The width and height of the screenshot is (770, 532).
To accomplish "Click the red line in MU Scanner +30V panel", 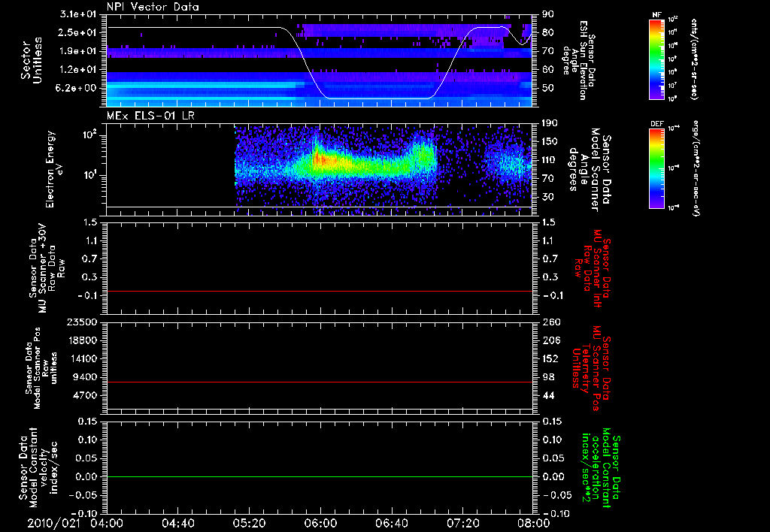I will click(320, 292).
